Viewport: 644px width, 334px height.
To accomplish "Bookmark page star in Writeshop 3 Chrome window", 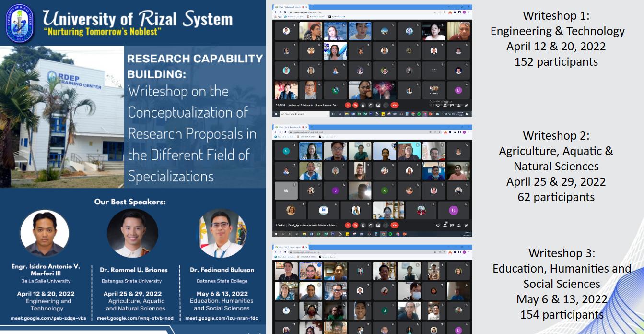I will click(444, 12).
